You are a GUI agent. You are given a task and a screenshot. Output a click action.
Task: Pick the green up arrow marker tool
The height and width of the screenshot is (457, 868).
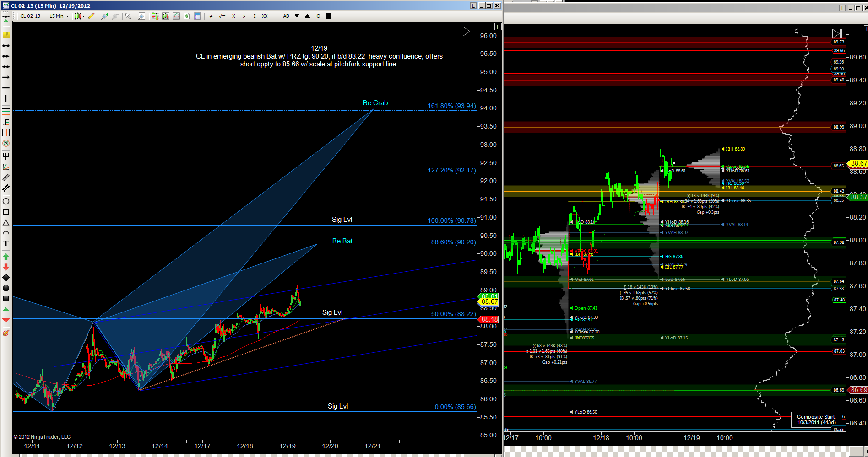coord(6,257)
